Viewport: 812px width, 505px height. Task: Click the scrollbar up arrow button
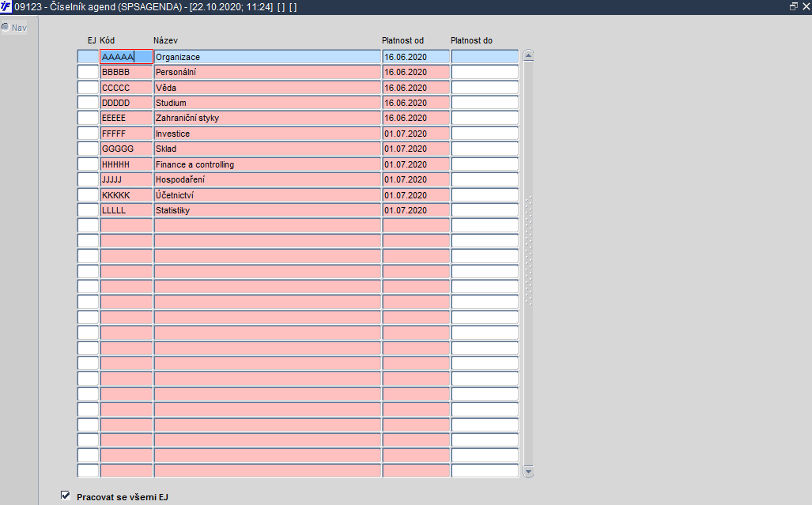[528, 55]
